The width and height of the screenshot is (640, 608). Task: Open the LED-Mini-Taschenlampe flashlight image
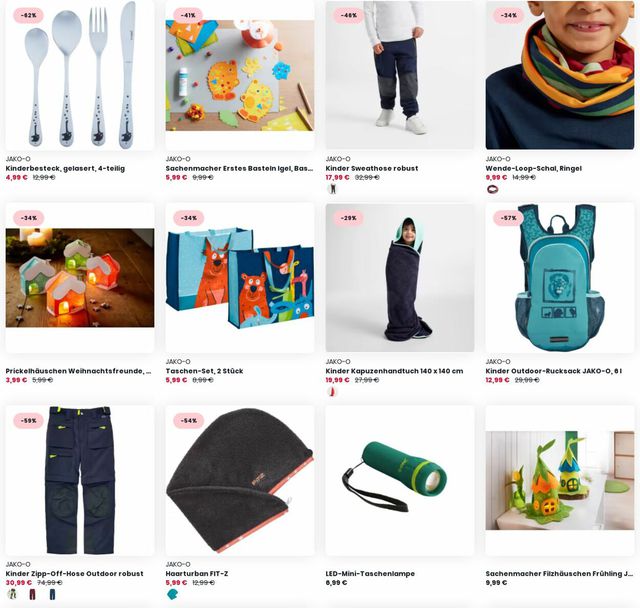point(400,481)
